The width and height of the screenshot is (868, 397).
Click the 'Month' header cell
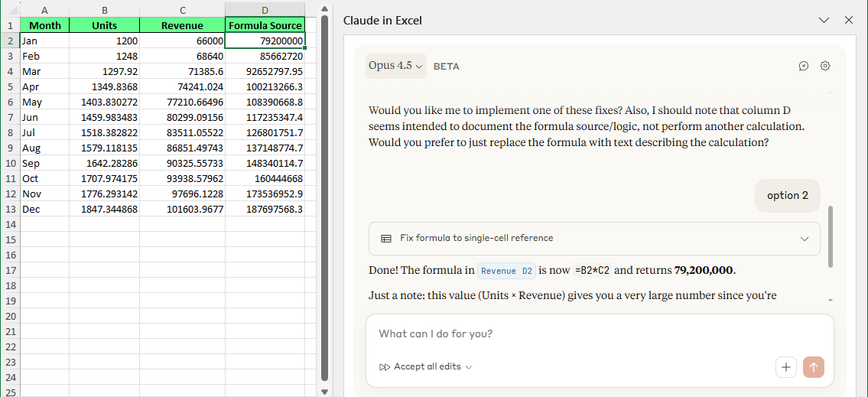coord(45,25)
